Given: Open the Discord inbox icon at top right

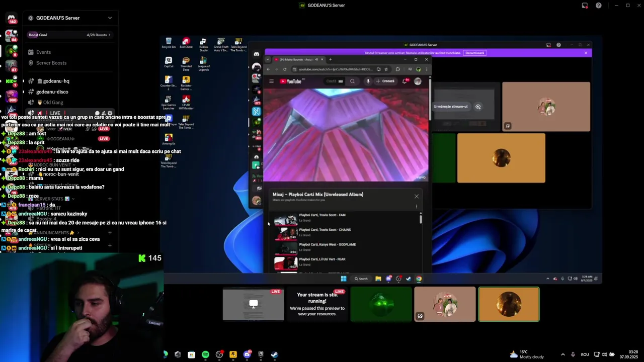Looking at the screenshot, I should point(585,6).
